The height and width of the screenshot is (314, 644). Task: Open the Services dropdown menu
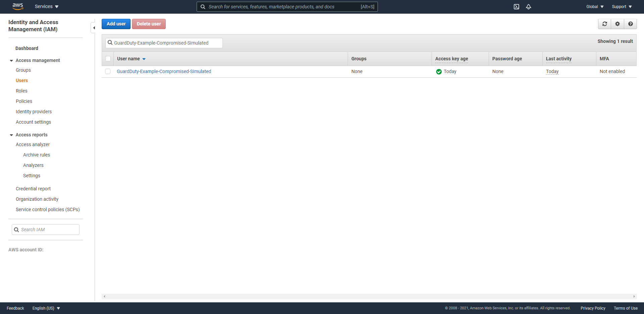pos(47,7)
